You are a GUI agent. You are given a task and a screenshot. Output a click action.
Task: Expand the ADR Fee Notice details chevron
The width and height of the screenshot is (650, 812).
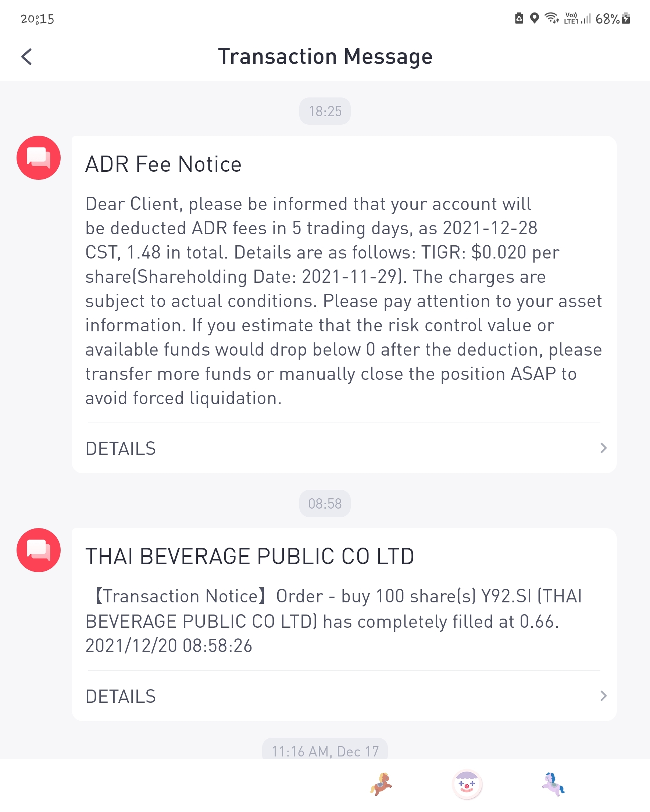click(x=603, y=448)
